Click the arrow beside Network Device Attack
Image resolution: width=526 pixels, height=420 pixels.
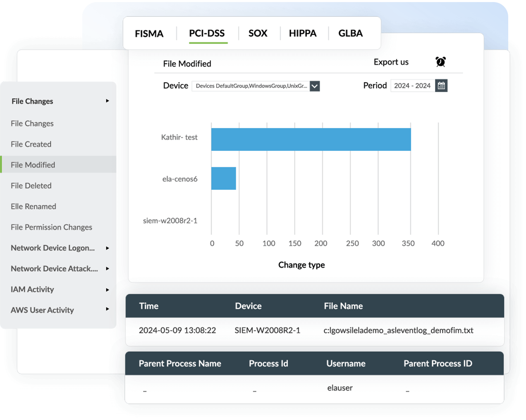107,268
